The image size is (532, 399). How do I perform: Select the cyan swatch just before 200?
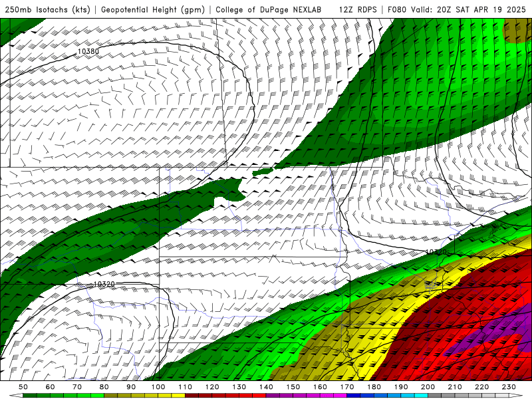click(421, 396)
